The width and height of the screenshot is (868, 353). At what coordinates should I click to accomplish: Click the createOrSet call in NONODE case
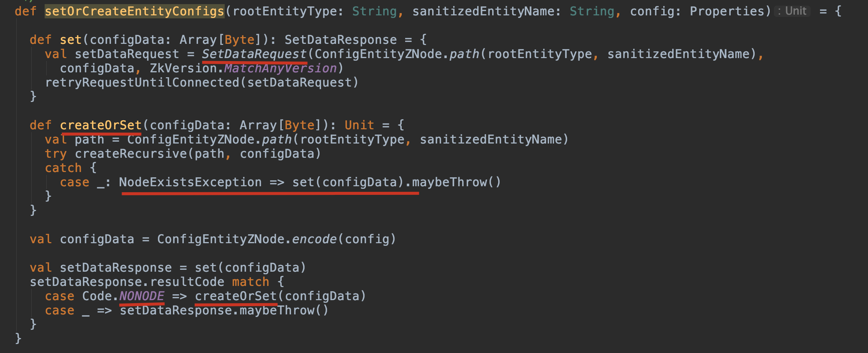pos(236,296)
